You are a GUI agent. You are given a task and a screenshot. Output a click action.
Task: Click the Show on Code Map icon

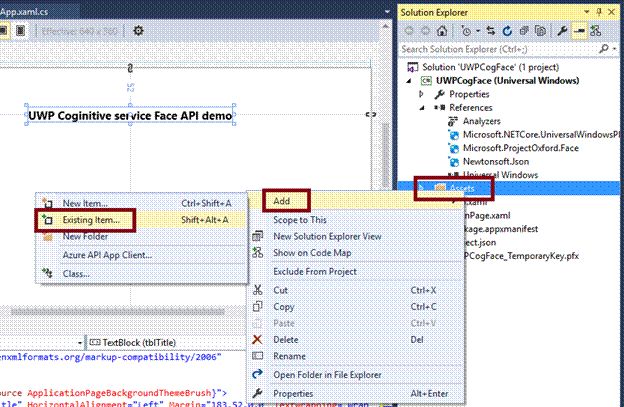tap(258, 252)
